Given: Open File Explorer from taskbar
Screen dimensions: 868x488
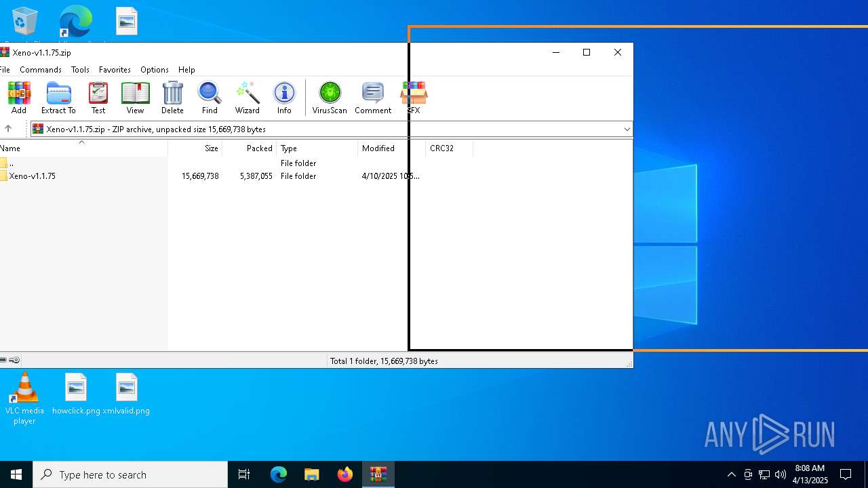Looking at the screenshot, I should (312, 474).
